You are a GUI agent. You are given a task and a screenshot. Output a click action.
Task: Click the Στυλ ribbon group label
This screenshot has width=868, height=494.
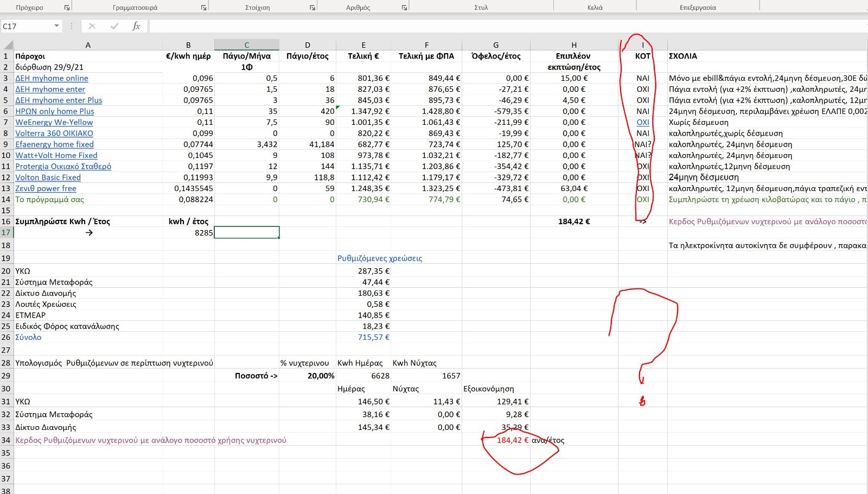pyautogui.click(x=481, y=8)
